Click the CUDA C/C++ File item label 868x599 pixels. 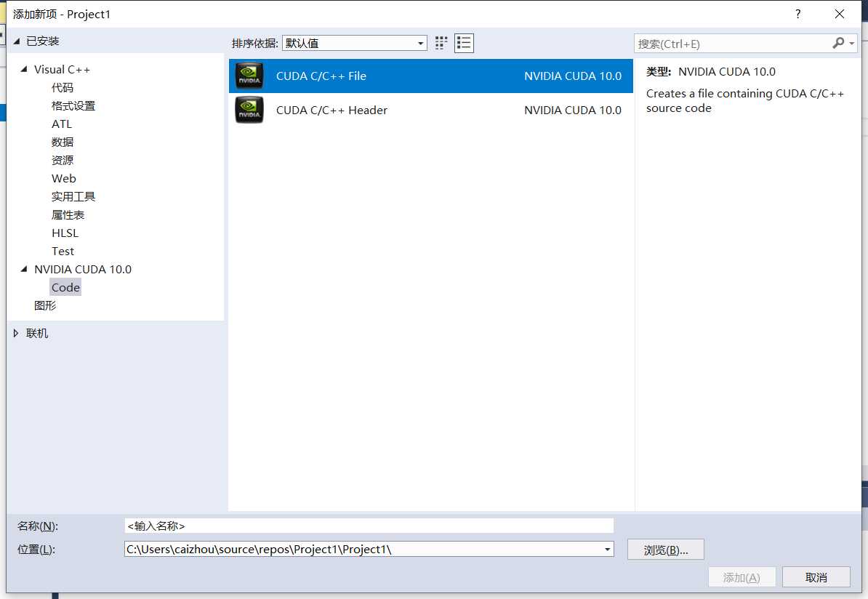321,76
